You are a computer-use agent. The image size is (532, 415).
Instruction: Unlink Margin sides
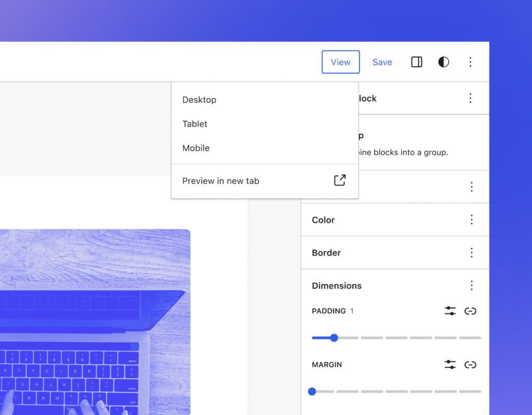pos(470,365)
